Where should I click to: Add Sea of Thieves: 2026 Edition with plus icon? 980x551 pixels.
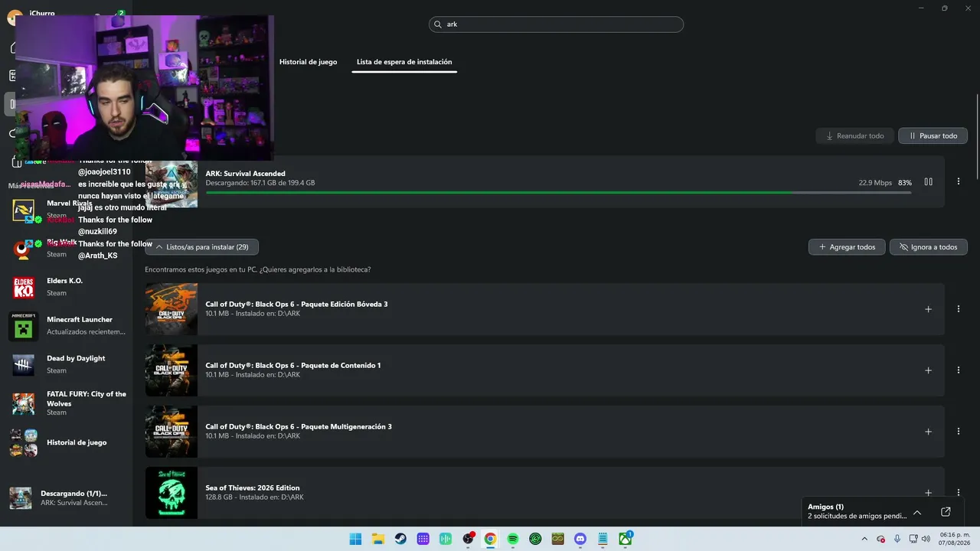(x=928, y=493)
